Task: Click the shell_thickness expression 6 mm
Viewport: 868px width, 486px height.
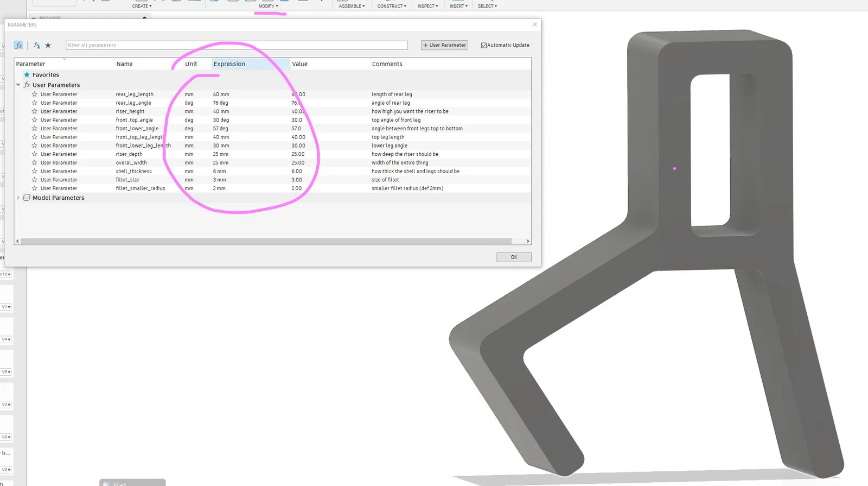Action: click(219, 171)
